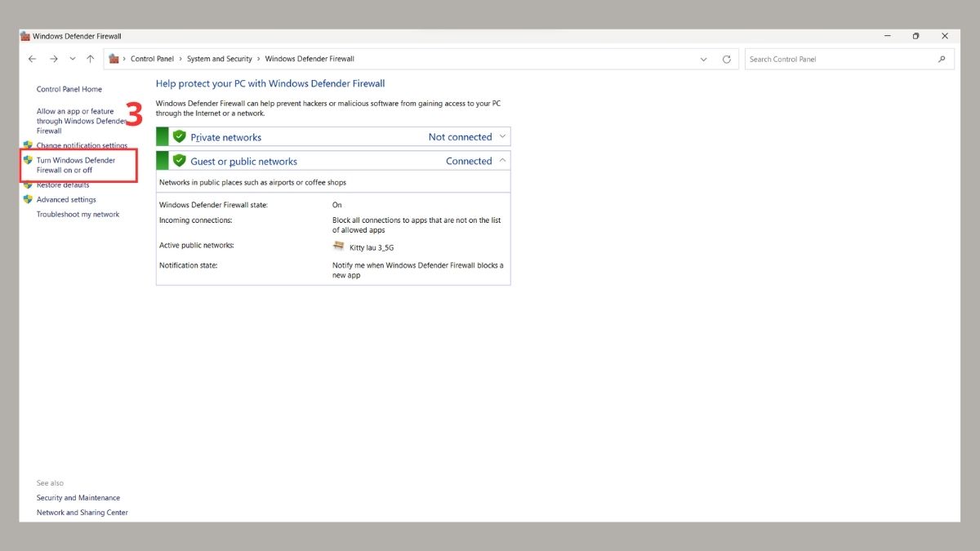980x551 pixels.
Task: Restore down the window
Action: coord(916,36)
